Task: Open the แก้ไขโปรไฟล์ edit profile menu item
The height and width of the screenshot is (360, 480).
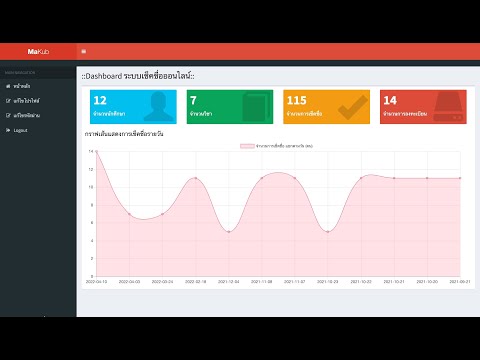Action: (23, 101)
